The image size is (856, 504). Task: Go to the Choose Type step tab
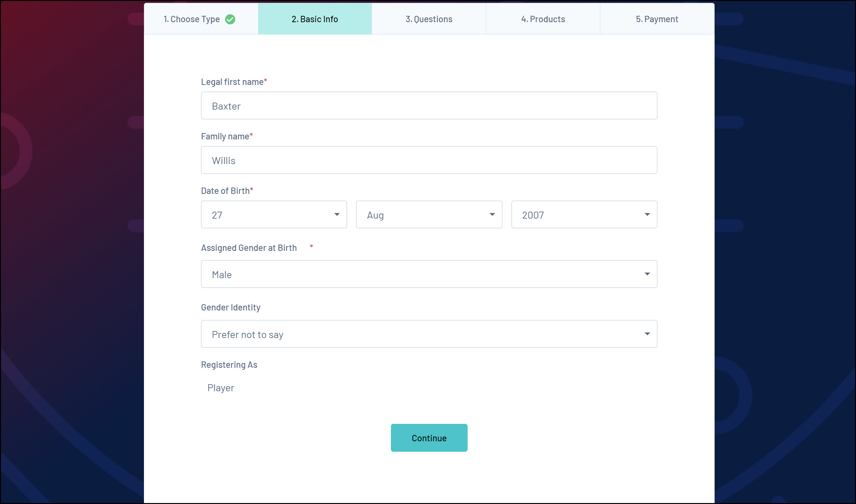tap(192, 19)
